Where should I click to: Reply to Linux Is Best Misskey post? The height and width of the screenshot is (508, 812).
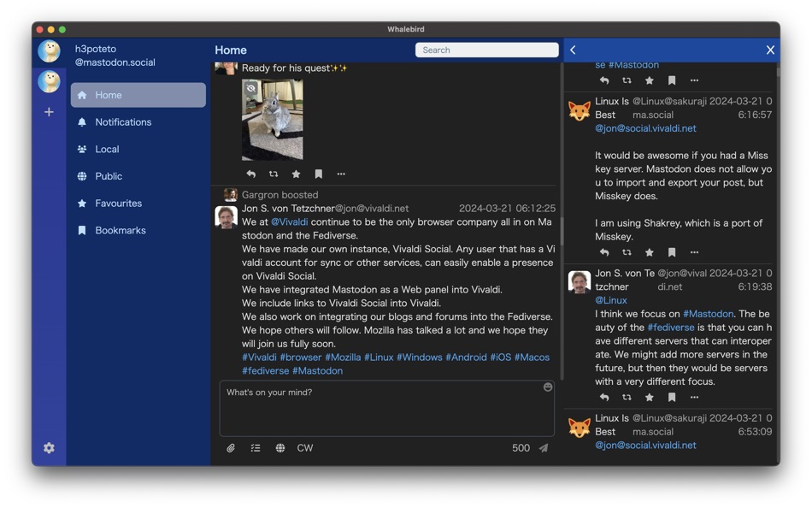[x=603, y=252]
